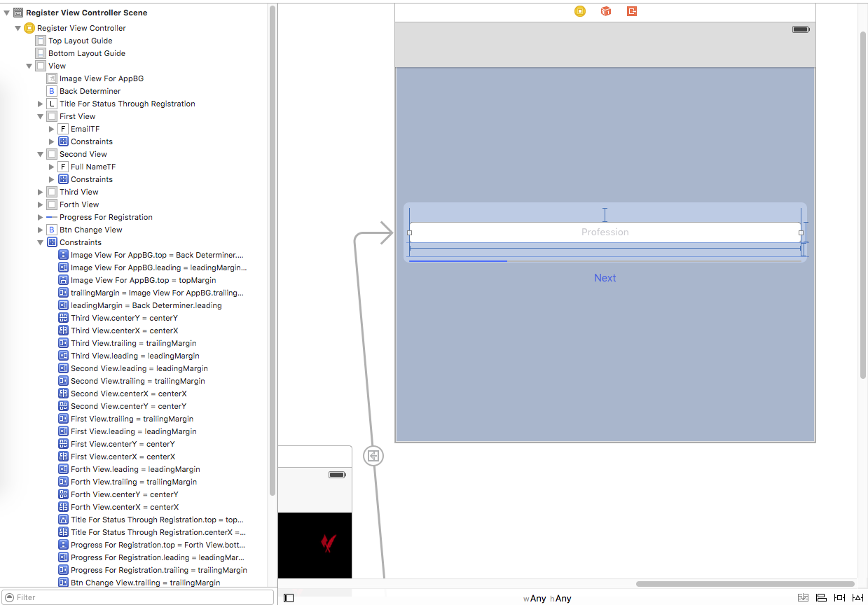Expand Constraints under Second View

tap(51, 179)
